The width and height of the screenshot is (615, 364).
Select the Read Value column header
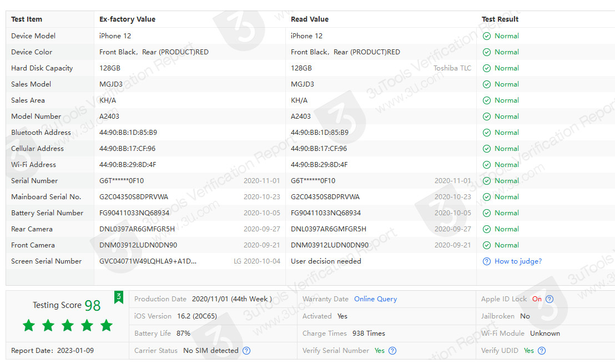(310, 19)
